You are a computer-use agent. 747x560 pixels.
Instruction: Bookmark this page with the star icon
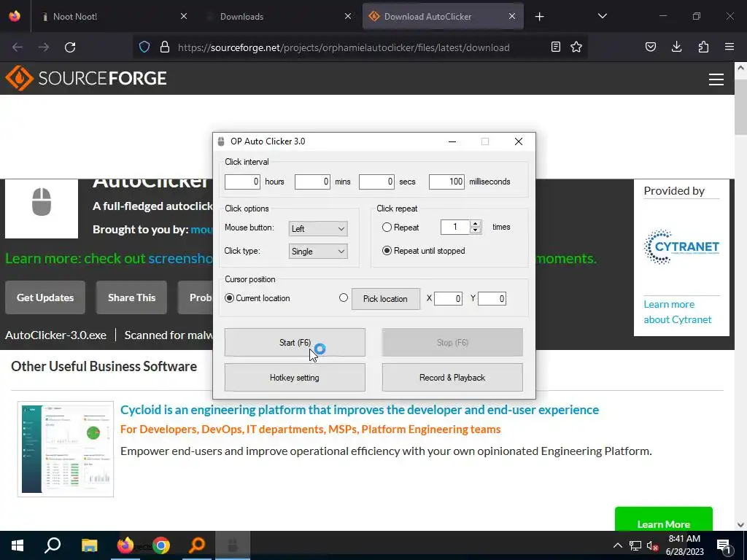(576, 47)
